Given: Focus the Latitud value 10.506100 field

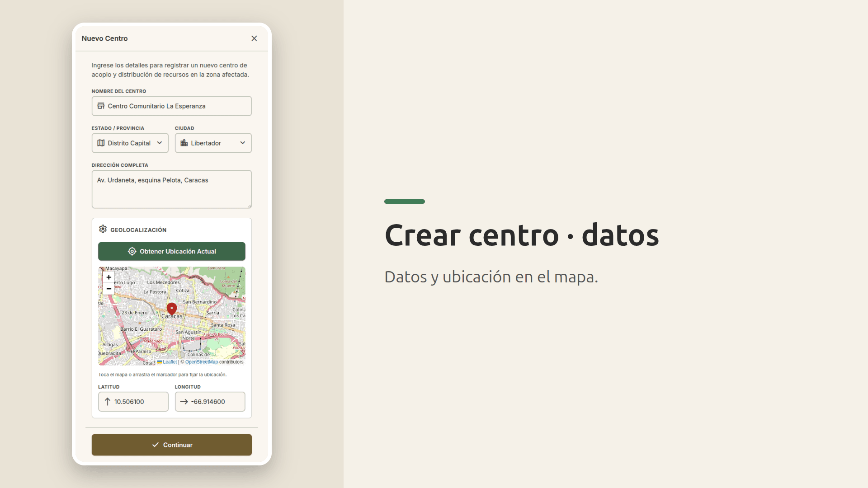Looking at the screenshot, I should point(133,401).
